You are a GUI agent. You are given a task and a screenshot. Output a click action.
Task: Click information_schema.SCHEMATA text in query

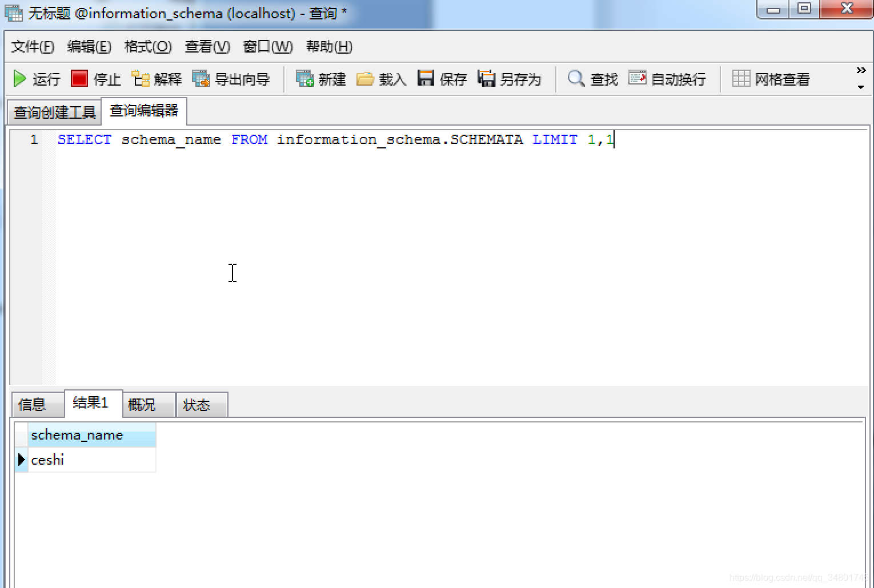click(x=400, y=140)
